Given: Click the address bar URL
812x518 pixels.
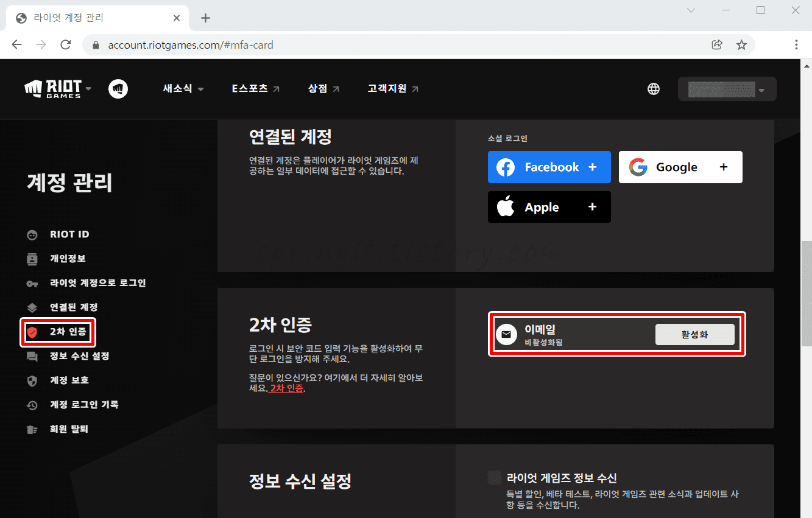Looking at the screenshot, I should point(191,45).
